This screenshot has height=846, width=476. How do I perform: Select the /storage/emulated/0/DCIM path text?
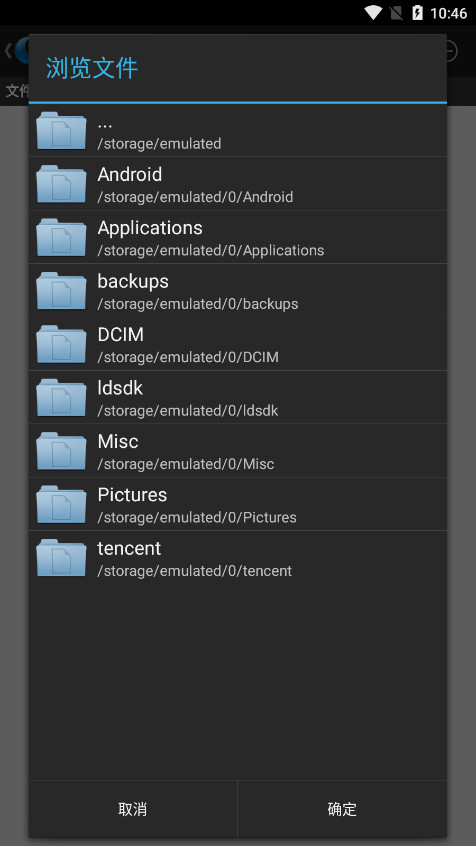pyautogui.click(x=188, y=357)
